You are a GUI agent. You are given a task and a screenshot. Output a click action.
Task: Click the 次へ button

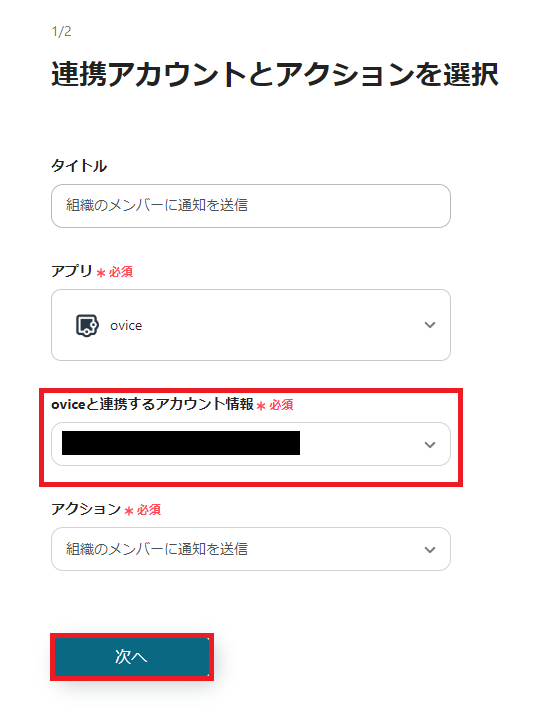(x=132, y=657)
